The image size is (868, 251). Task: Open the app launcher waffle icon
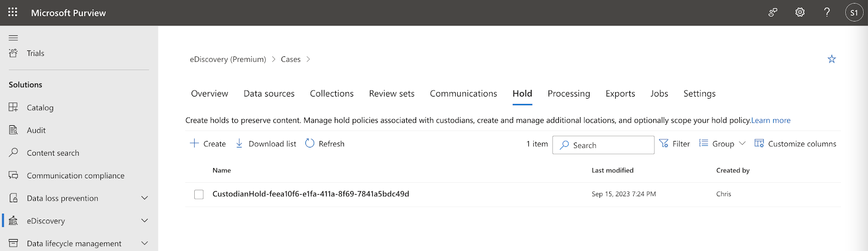12,12
